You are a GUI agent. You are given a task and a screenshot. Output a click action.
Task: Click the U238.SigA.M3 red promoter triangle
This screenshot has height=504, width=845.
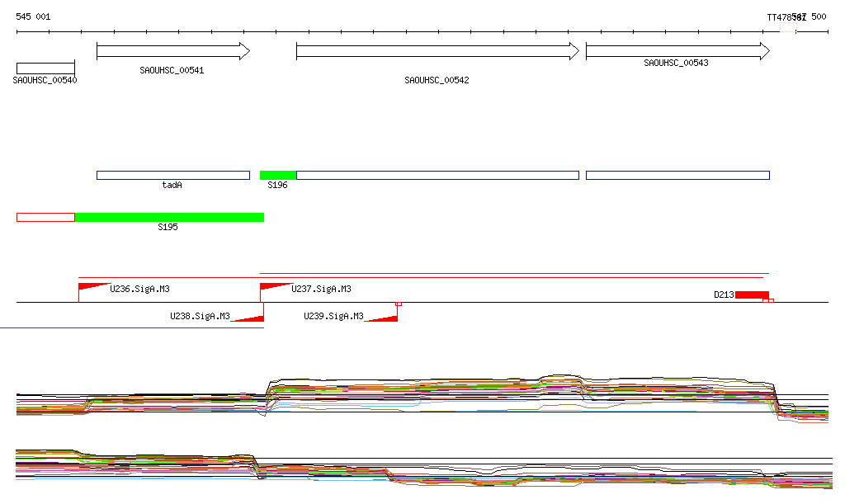click(250, 318)
